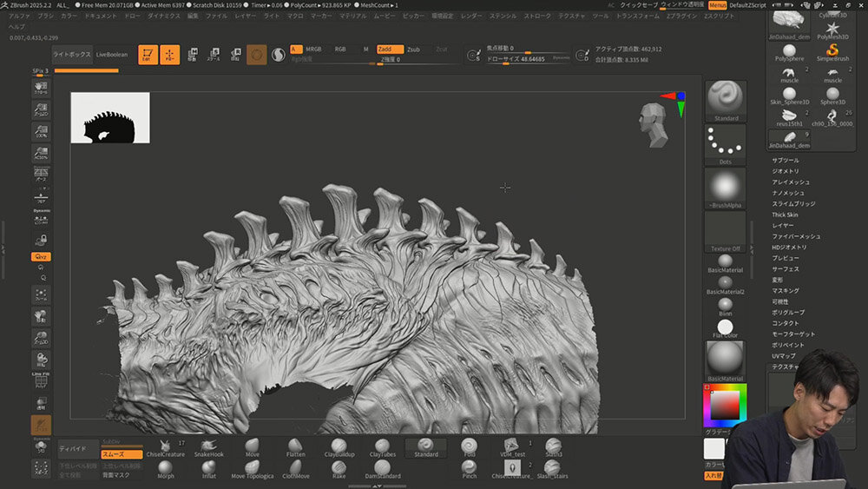Click the Menus button
This screenshot has height=489, width=868.
tap(718, 5)
